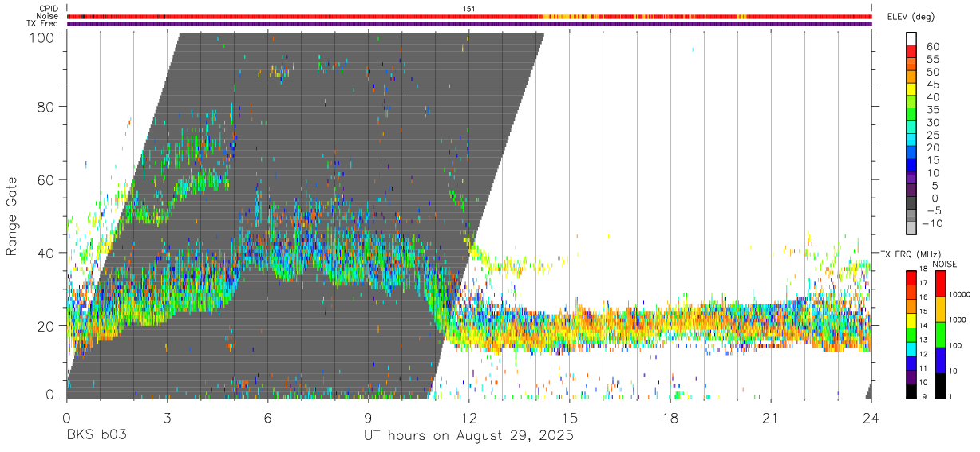Click the white top swatch of ELEV colorbar

coord(911,38)
